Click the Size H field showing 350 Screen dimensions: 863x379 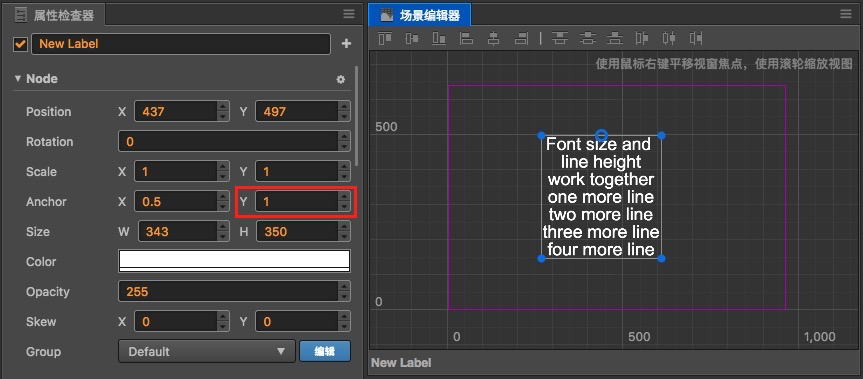pos(298,232)
